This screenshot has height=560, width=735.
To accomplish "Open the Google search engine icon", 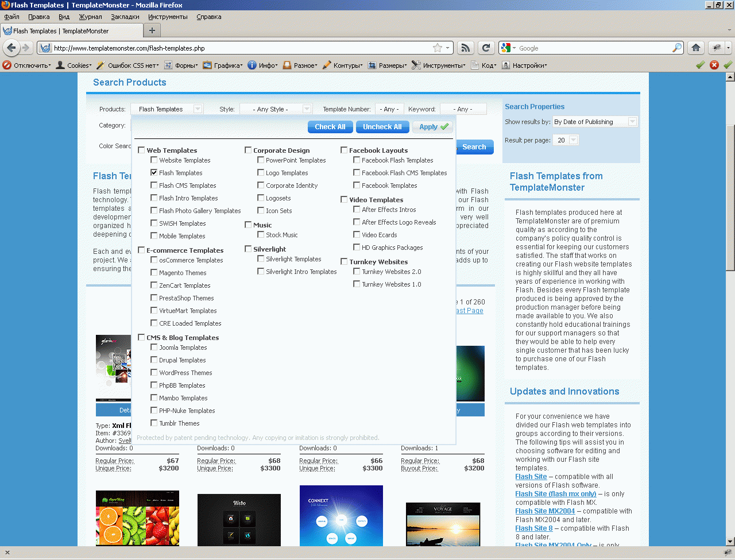I will pyautogui.click(x=505, y=48).
